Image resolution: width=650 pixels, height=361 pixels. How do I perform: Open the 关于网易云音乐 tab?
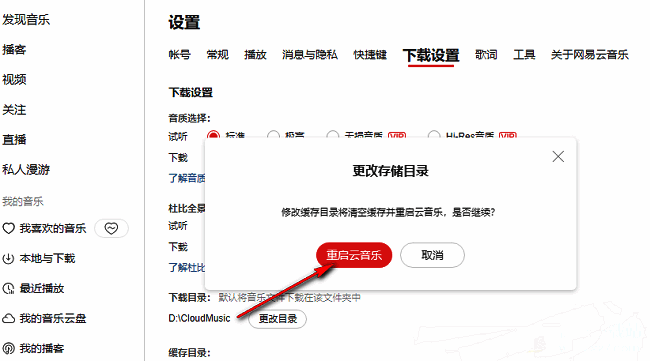coord(589,55)
